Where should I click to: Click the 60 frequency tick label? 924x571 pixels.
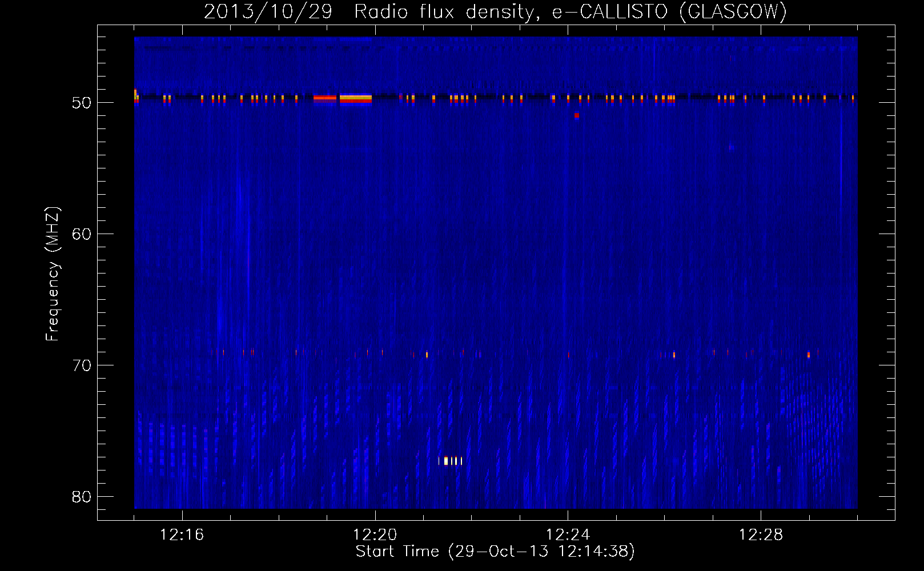(82, 234)
